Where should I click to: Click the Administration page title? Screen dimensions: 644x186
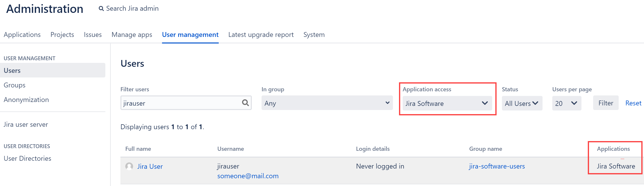click(45, 9)
